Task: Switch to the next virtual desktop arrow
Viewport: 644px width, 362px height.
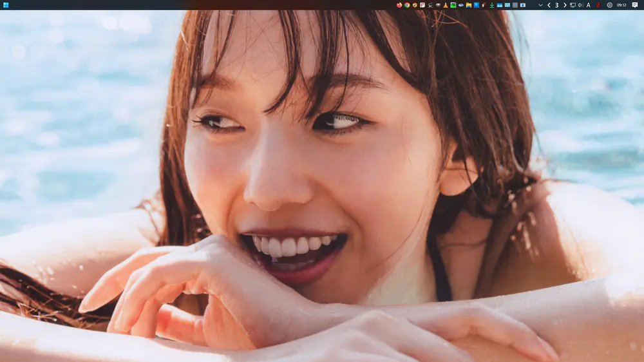Action: 565,5
